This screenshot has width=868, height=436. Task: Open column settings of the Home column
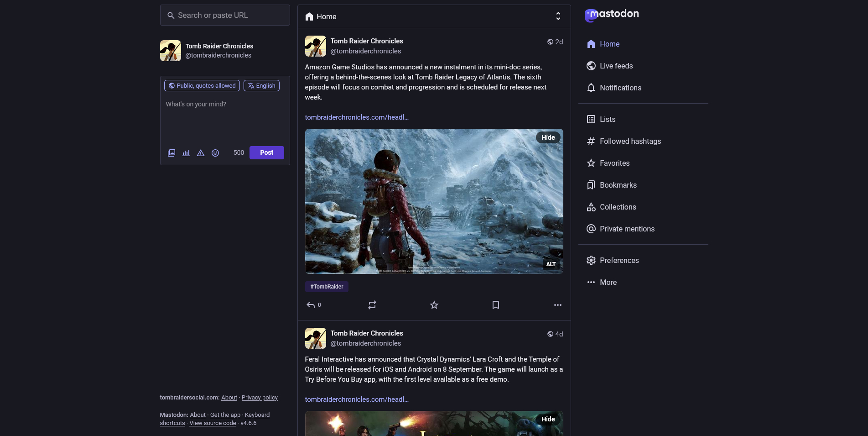click(558, 16)
